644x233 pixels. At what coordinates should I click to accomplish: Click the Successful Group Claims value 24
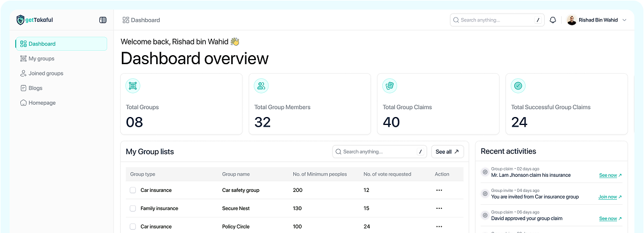(519, 122)
